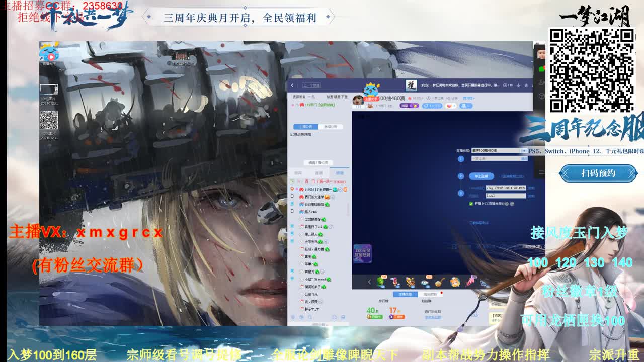The height and width of the screenshot is (362, 644).
Task: Select user 西门的大迷弟 in the audience list
Action: [315, 197]
